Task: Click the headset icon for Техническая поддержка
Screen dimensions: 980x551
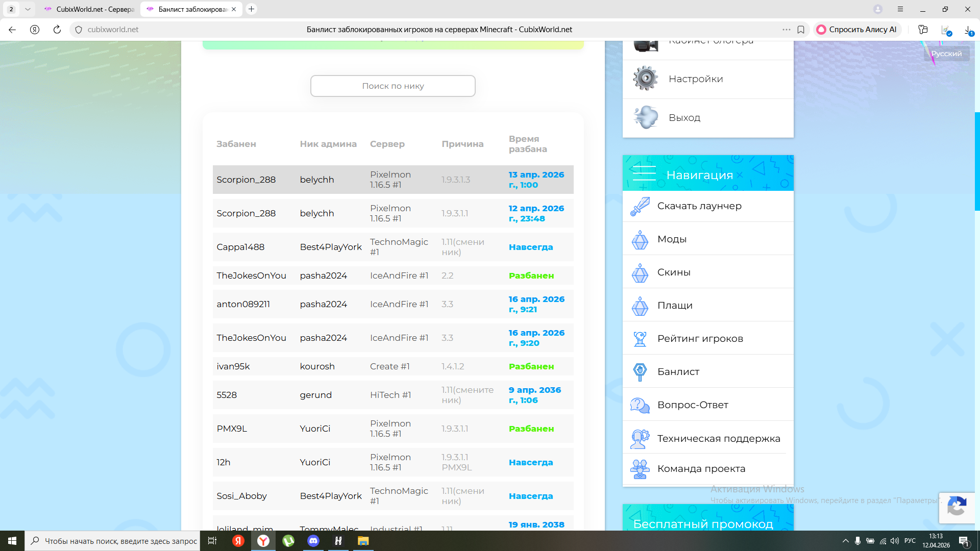Action: point(640,438)
